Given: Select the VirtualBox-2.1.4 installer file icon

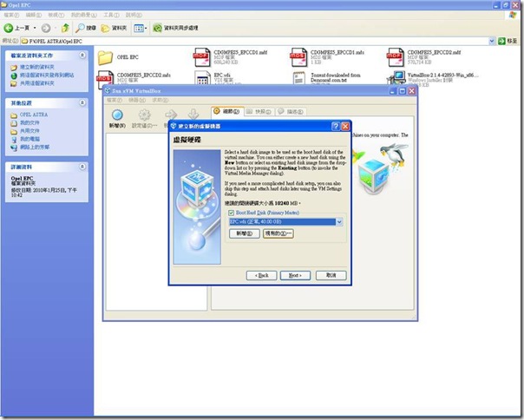Looking at the screenshot, I should [x=396, y=77].
